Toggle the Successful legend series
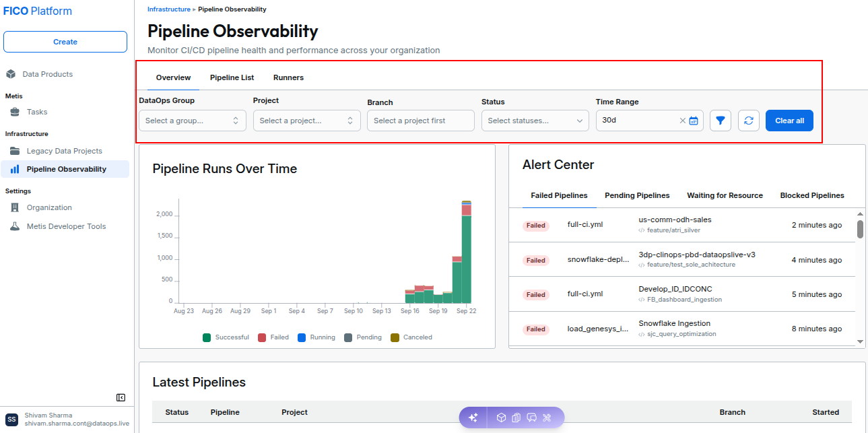Image resolution: width=868 pixels, height=433 pixels. [226, 337]
